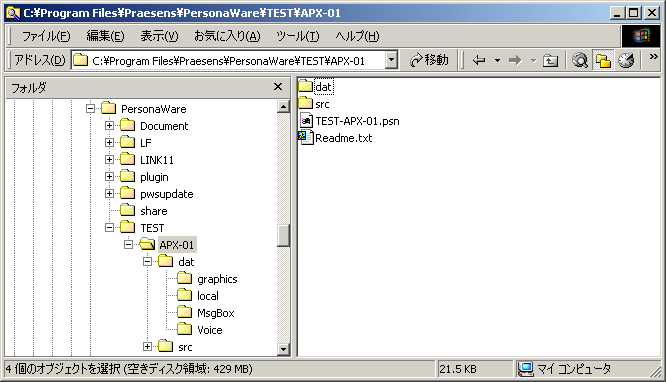Expand the plugin folder tree node
666x382 pixels.
tap(109, 177)
